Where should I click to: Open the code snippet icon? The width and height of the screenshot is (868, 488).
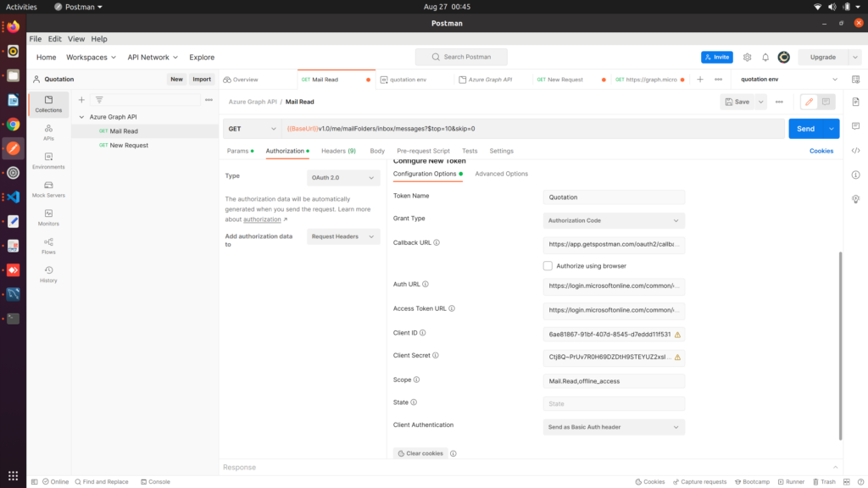tap(856, 151)
